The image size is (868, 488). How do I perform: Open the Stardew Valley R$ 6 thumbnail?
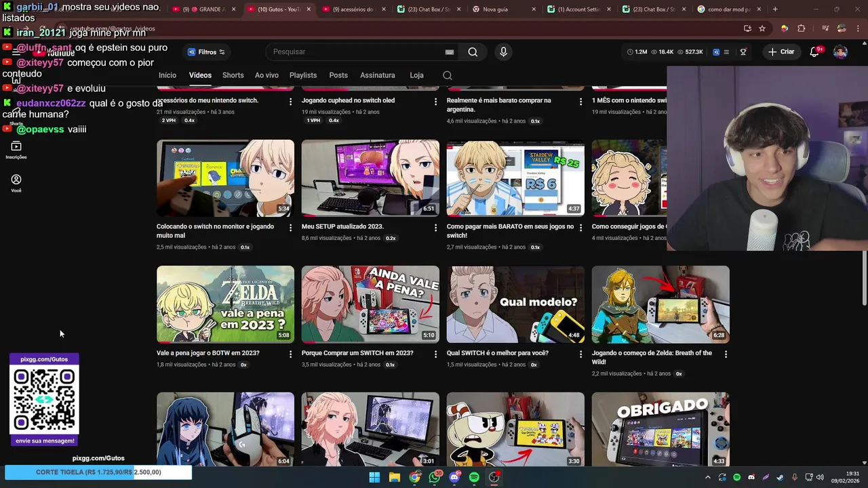pos(515,178)
